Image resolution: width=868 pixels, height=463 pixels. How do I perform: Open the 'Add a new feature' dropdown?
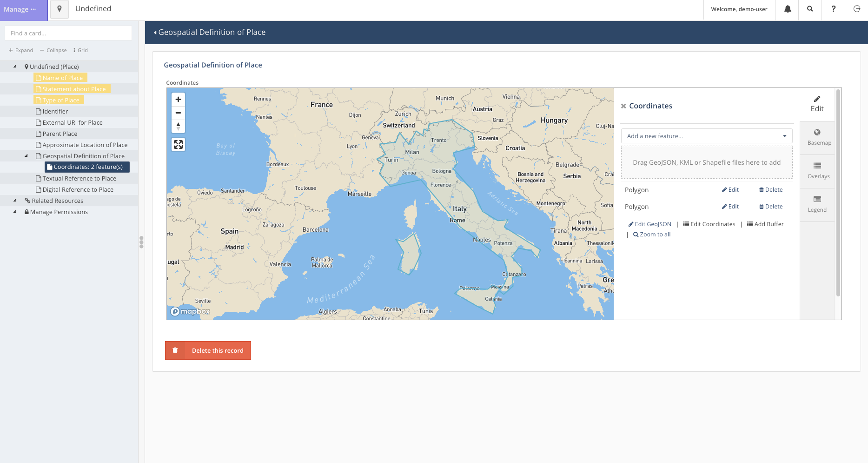[x=706, y=136]
